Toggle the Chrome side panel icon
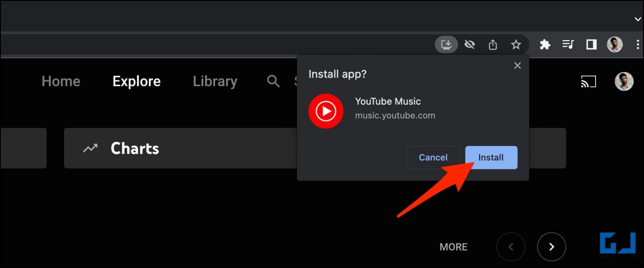The image size is (644, 268). pos(591,45)
